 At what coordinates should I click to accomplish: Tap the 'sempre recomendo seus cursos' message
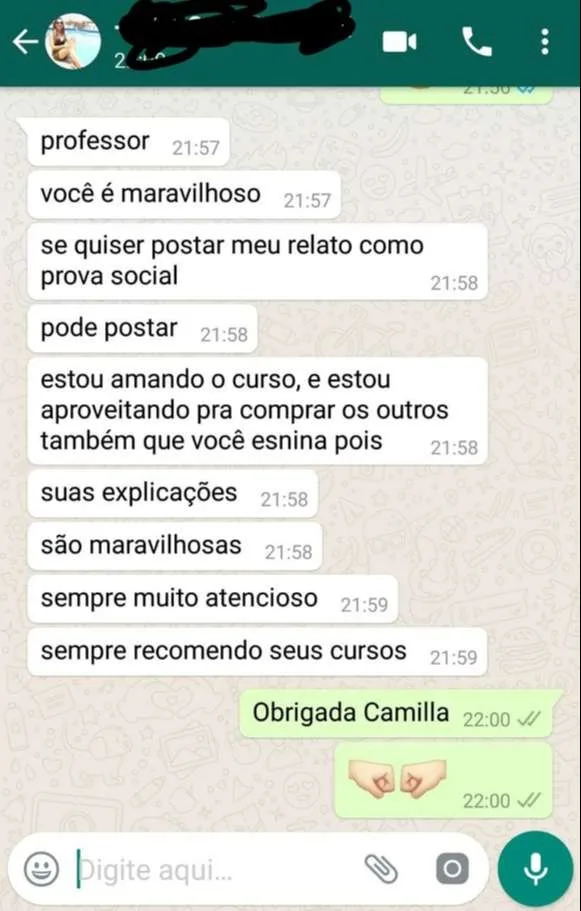(x=257, y=652)
